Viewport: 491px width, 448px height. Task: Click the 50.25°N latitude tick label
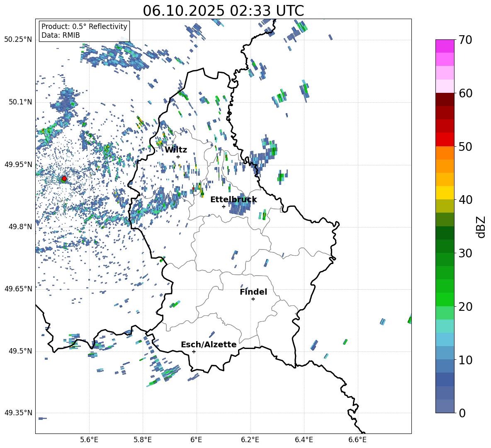[x=18, y=40]
